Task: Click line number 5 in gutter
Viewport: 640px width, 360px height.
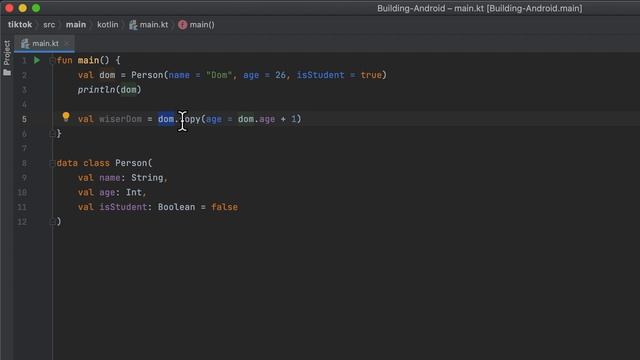Action: pos(24,119)
